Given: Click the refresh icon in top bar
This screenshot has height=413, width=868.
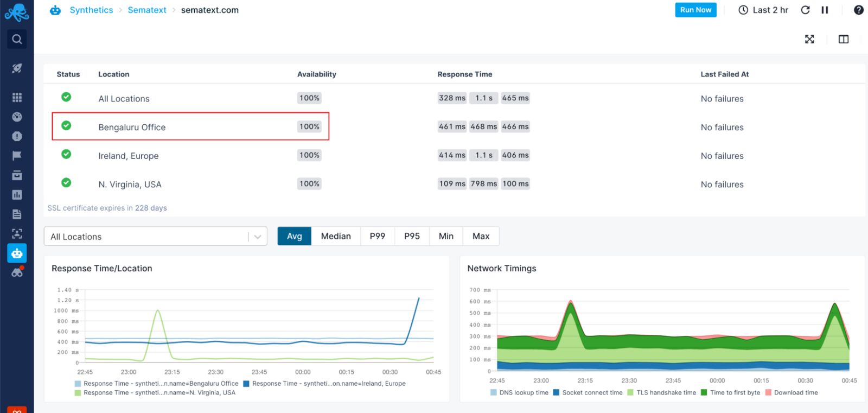Looking at the screenshot, I should pos(805,10).
